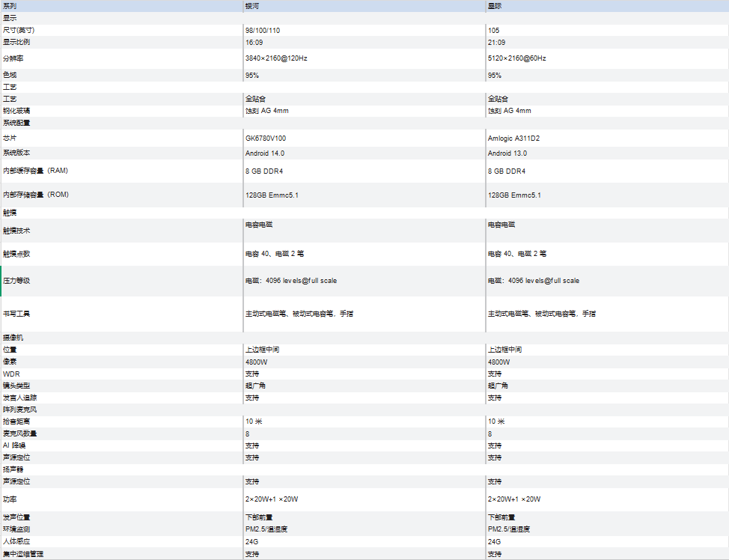Select the 5120×2160@60Hz resolution cell
729x560 pixels.
point(607,58)
